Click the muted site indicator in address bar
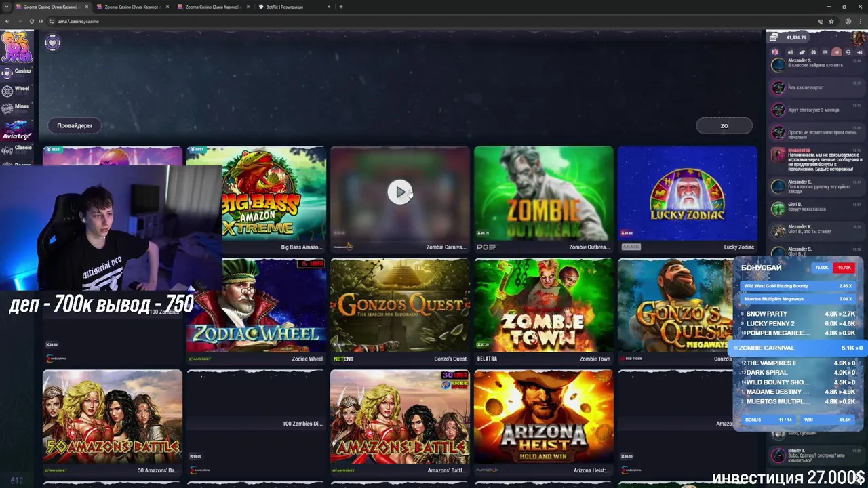This screenshot has height=488, width=868. 820,21
